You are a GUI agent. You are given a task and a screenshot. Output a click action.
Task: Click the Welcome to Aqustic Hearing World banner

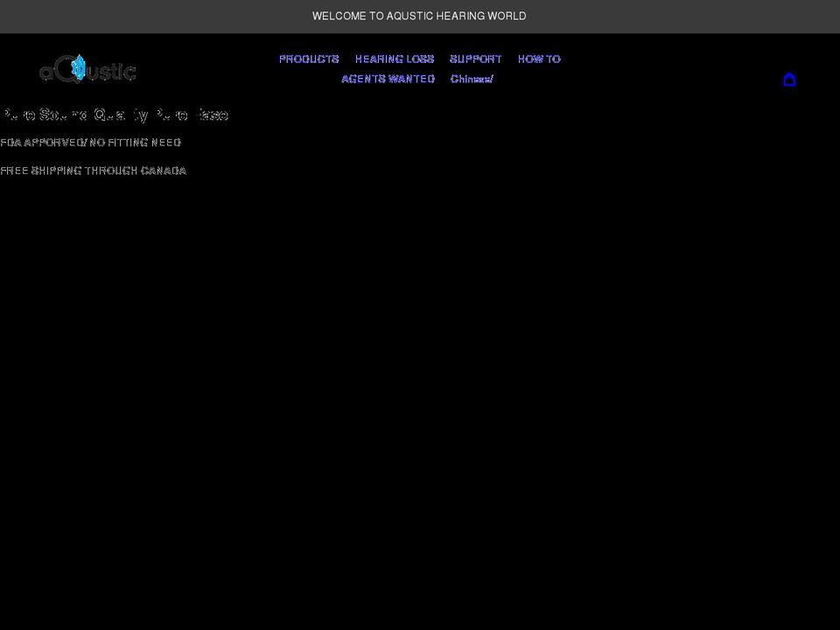tap(419, 16)
